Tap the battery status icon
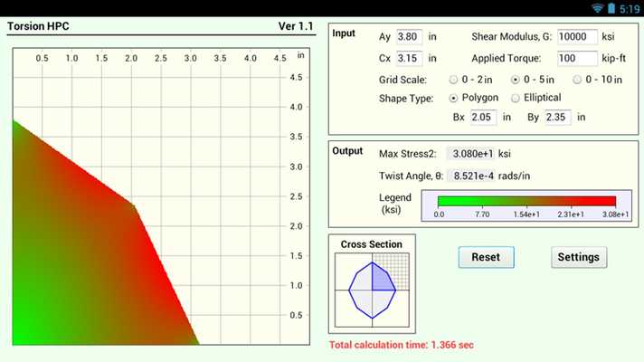The width and height of the screenshot is (644, 362). pos(611,8)
